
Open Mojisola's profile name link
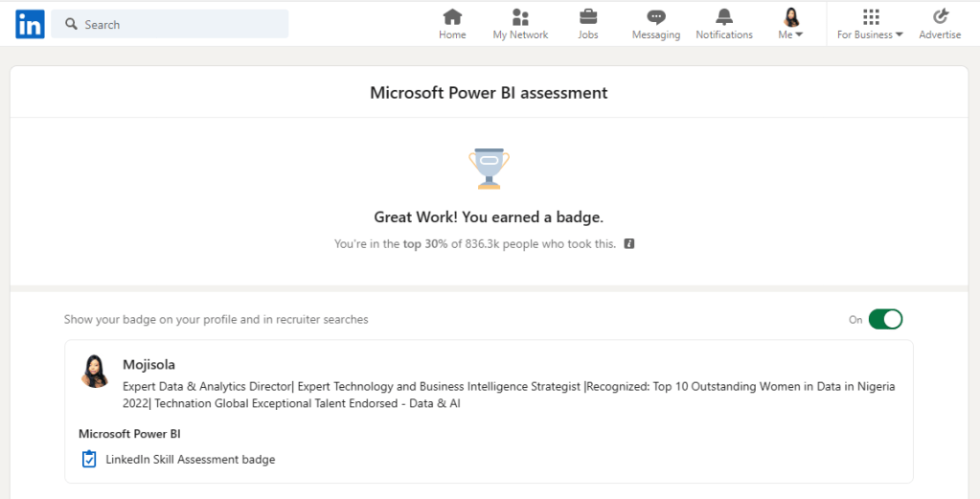(x=148, y=364)
